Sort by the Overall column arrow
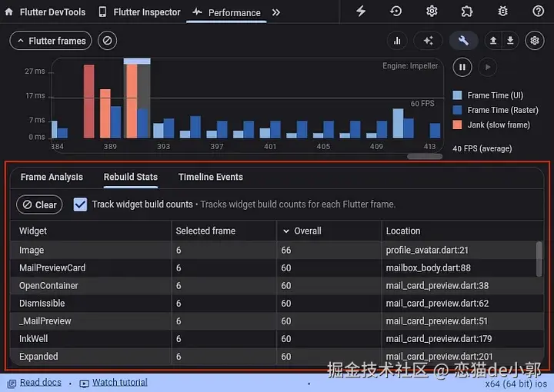This screenshot has width=554, height=392. click(286, 231)
